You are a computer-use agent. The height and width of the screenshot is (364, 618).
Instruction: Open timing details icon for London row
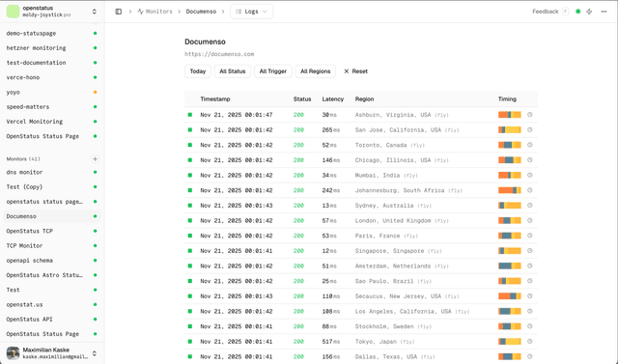[530, 220]
